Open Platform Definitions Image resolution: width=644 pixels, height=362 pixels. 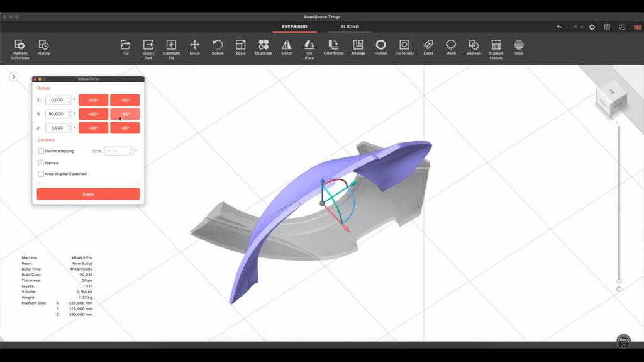click(19, 49)
